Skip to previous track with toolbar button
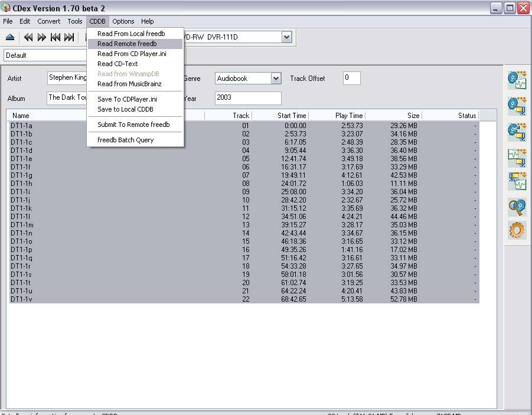This screenshot has height=415, width=532. click(x=56, y=37)
